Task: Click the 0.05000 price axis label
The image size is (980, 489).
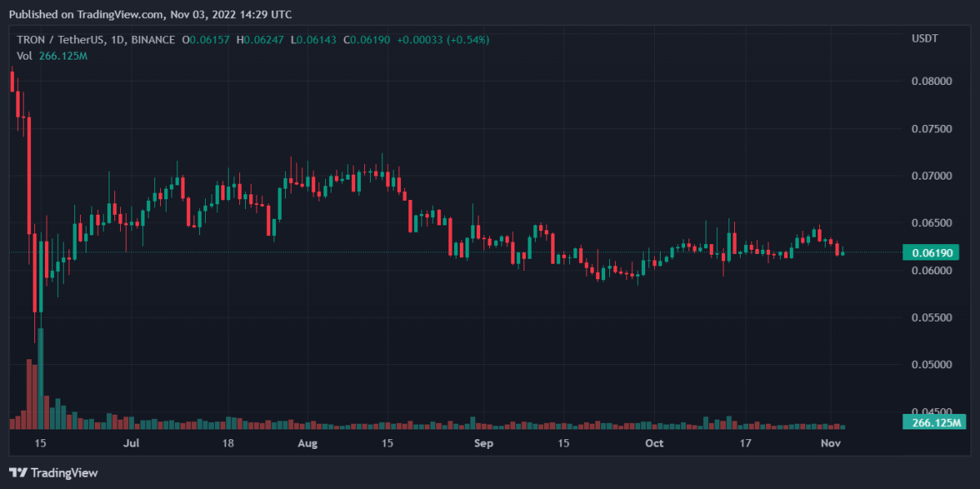Action: click(931, 364)
